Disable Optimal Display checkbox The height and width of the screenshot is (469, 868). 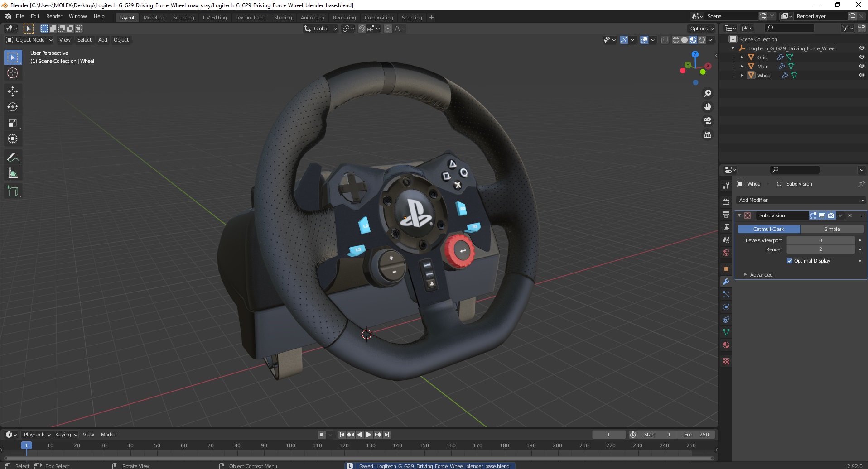790,261
